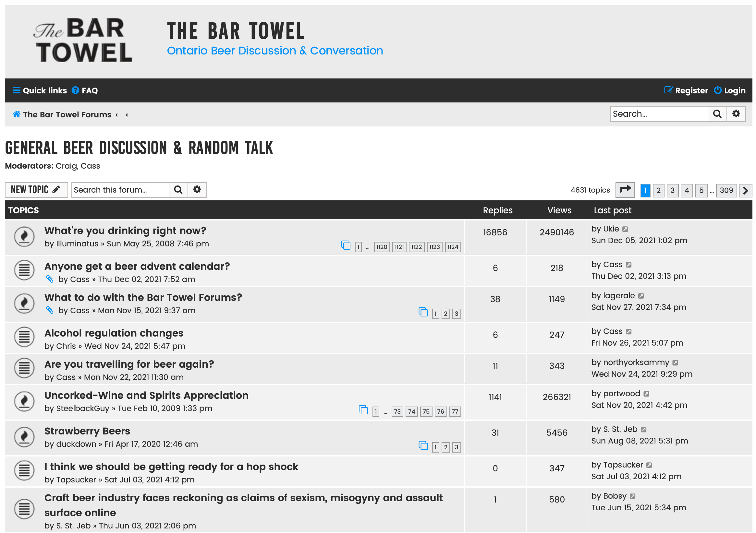Go to last post by portwood icon
756x533 pixels.
coord(647,394)
